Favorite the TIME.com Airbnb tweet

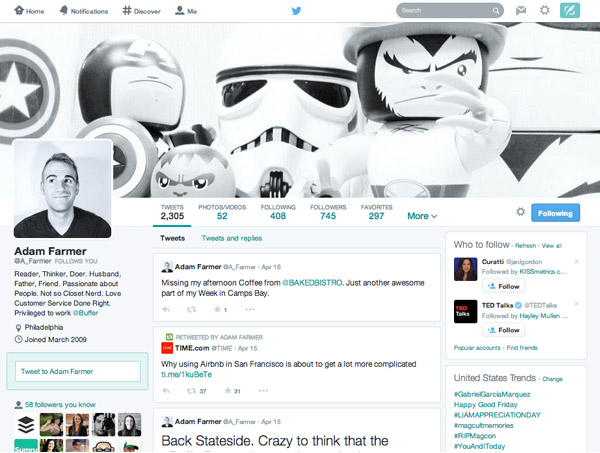click(x=228, y=391)
